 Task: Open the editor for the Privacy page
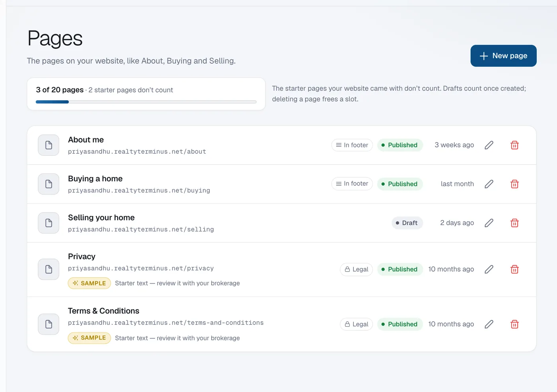[x=489, y=270]
